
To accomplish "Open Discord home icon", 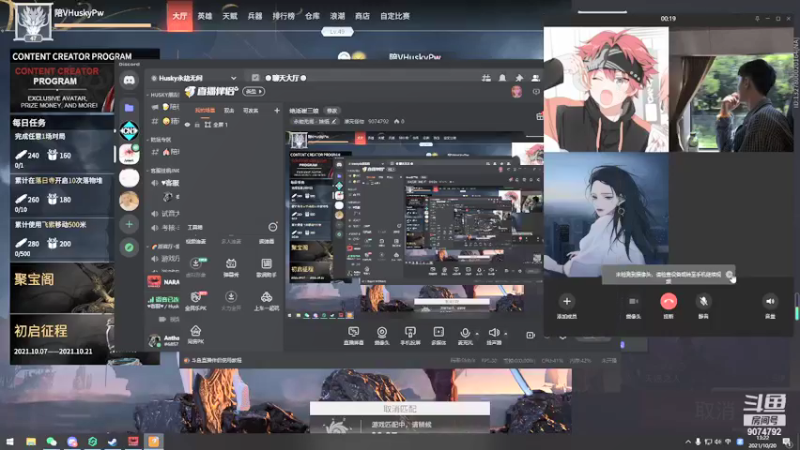I will click(129, 80).
